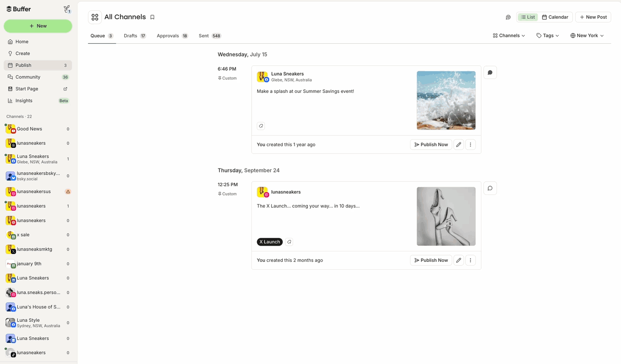Viewport: 621px width, 364px height.
Task: Select lunasneaksmktg channel
Action: [x=38, y=249]
